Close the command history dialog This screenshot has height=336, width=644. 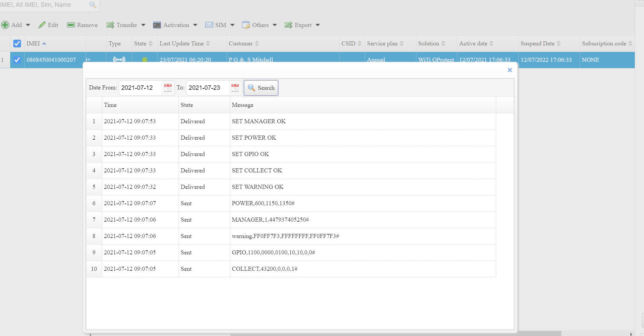coord(510,70)
